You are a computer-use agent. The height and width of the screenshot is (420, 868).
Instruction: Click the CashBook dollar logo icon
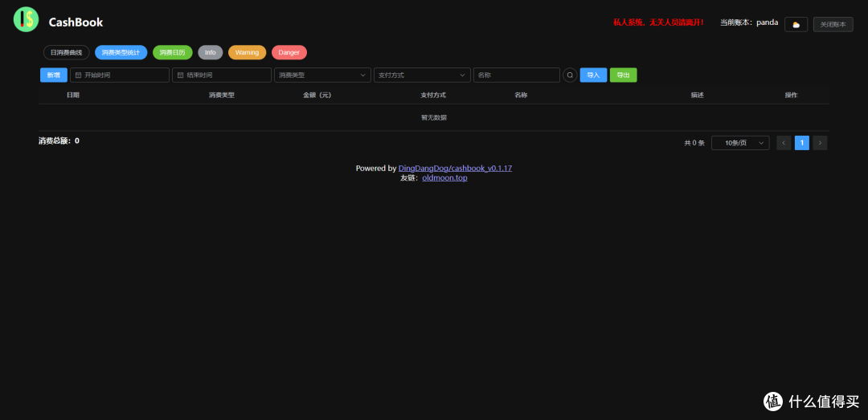(x=26, y=20)
